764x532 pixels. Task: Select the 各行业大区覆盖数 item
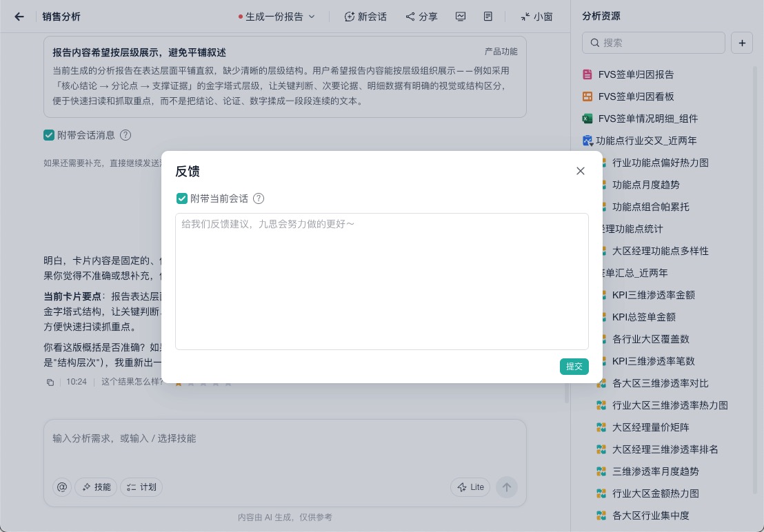[x=650, y=339]
